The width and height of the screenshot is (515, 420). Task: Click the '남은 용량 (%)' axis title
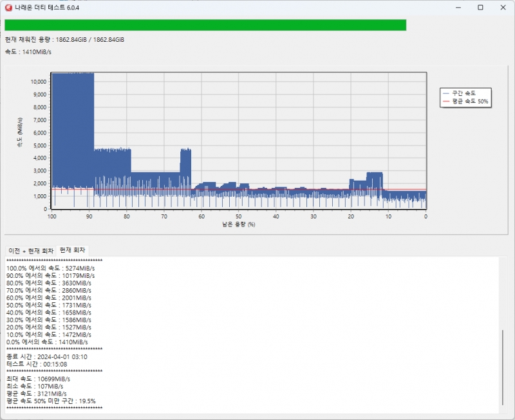pyautogui.click(x=238, y=224)
